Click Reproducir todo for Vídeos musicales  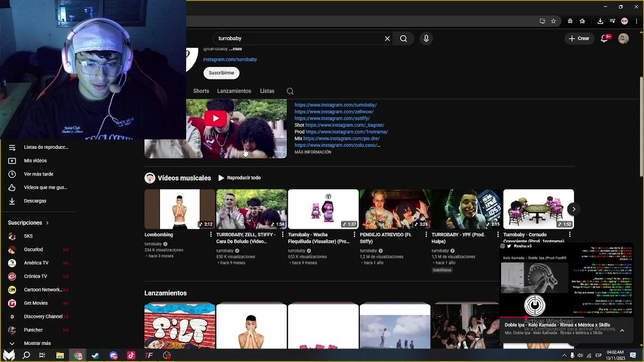coord(239,178)
